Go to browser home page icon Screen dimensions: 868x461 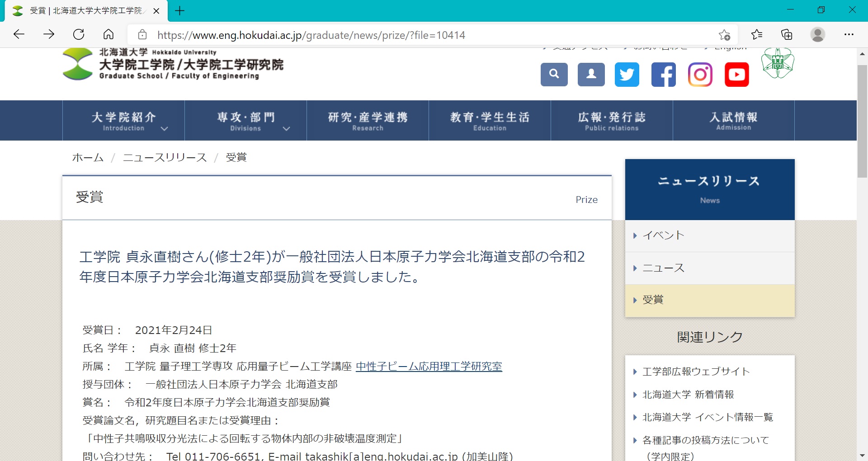coord(108,34)
